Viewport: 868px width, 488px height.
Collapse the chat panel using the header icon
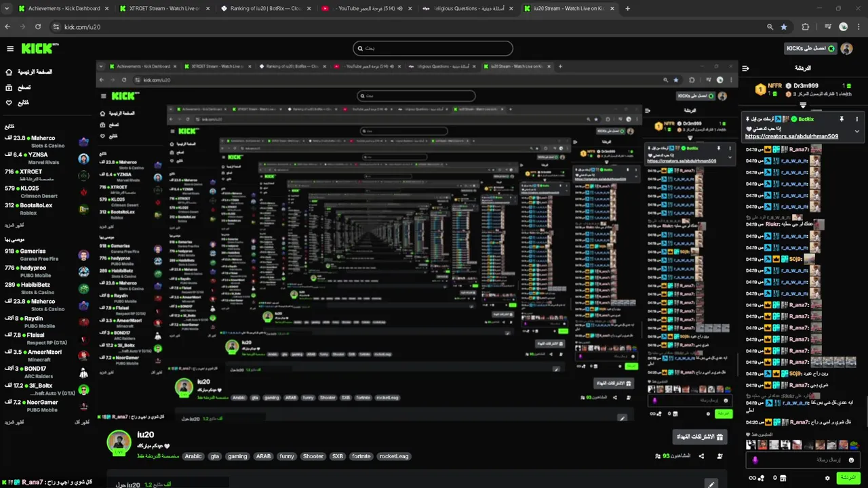[x=745, y=68]
